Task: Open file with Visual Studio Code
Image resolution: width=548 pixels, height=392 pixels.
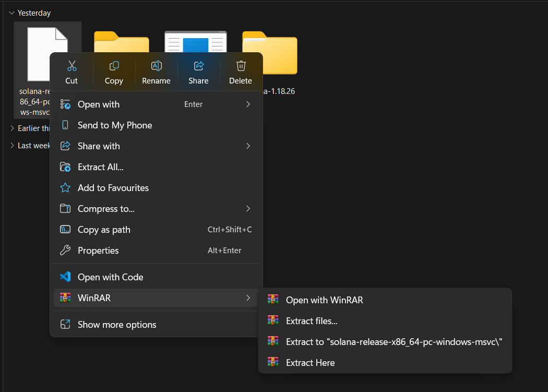Action: pyautogui.click(x=110, y=277)
